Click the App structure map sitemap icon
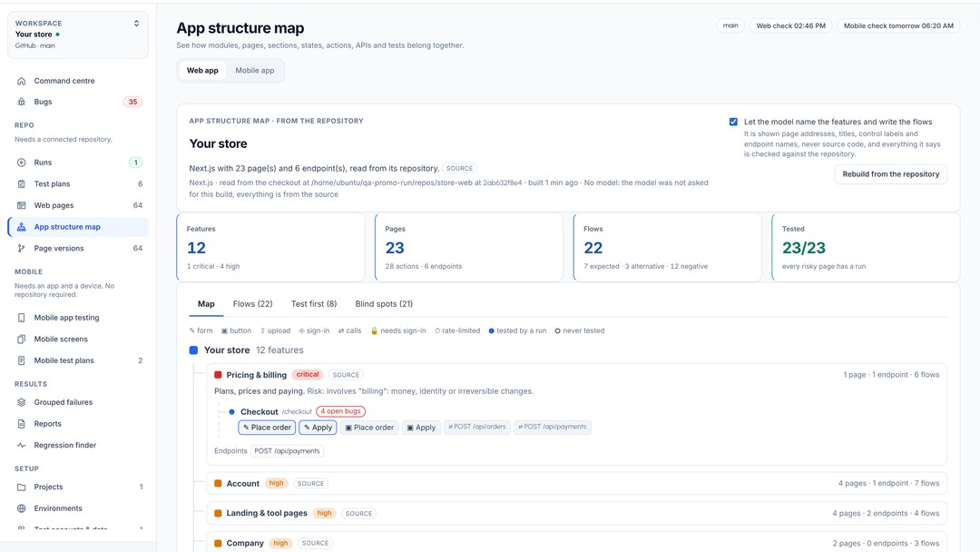Screen dimensions: 980x552 pyautogui.click(x=21, y=227)
